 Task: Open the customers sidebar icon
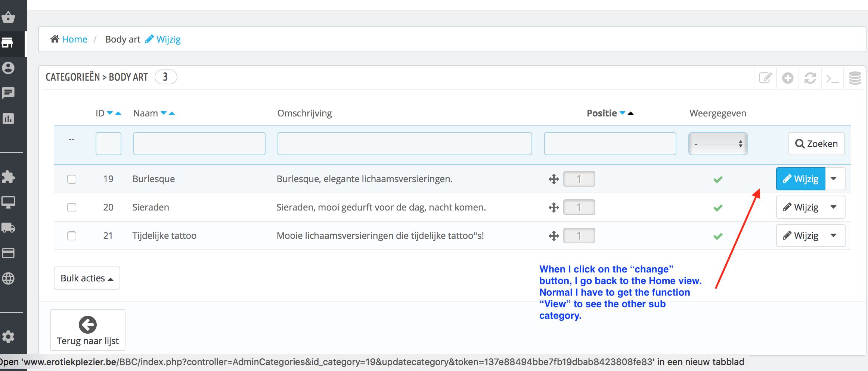pos(8,68)
